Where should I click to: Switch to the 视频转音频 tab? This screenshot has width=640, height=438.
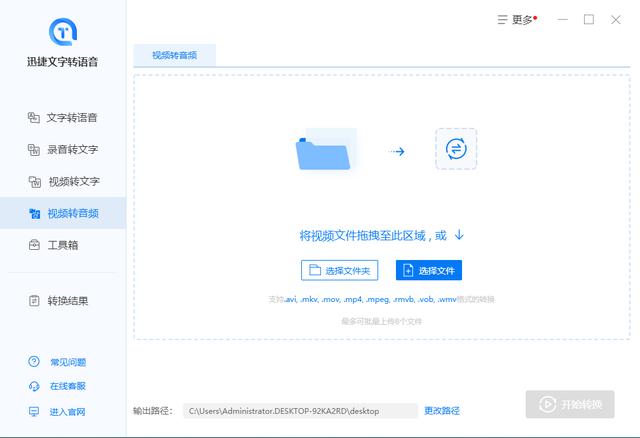(x=175, y=55)
